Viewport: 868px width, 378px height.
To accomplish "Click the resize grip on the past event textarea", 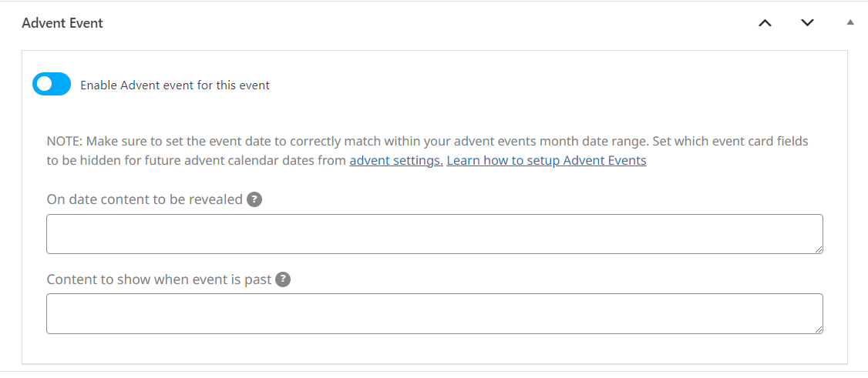I will click(819, 329).
